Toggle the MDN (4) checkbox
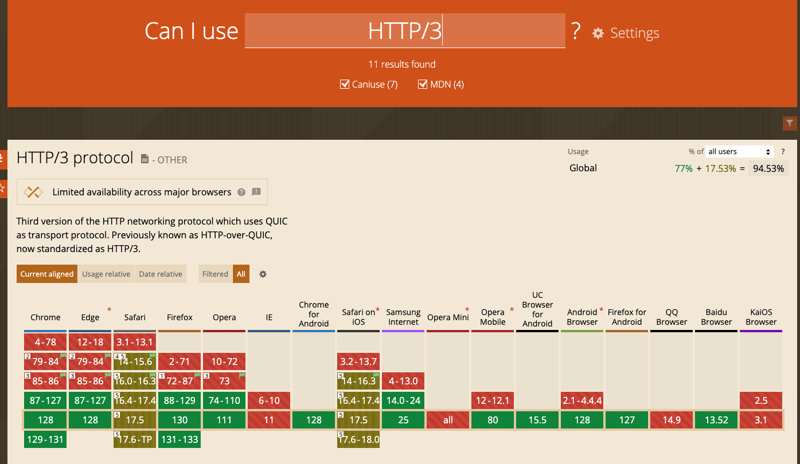800x464 pixels. coord(422,84)
